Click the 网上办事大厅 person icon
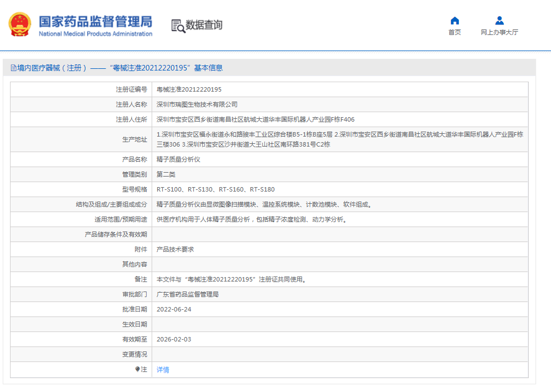Viewport: 551px width, 392px height. click(x=499, y=21)
